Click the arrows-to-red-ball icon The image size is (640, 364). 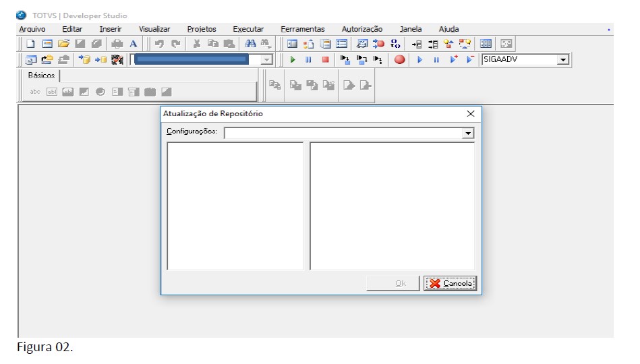378,44
